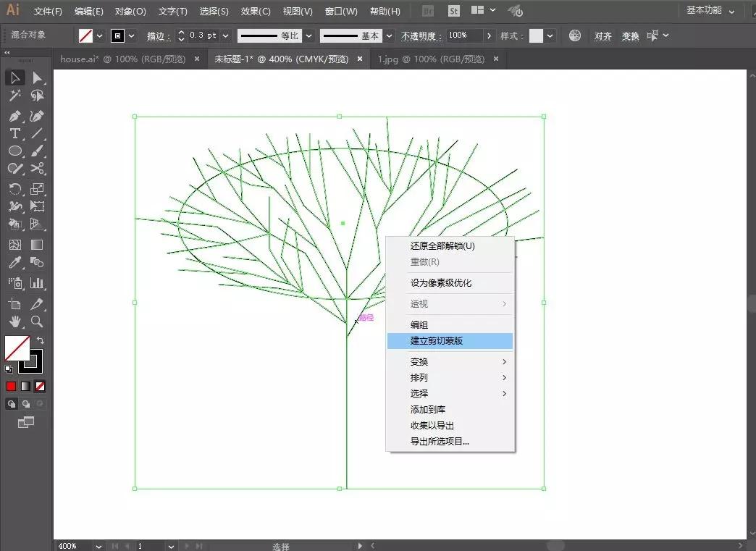Open variable width profile 等比 dropdown
Viewport: 756px width, 551px height.
(309, 35)
